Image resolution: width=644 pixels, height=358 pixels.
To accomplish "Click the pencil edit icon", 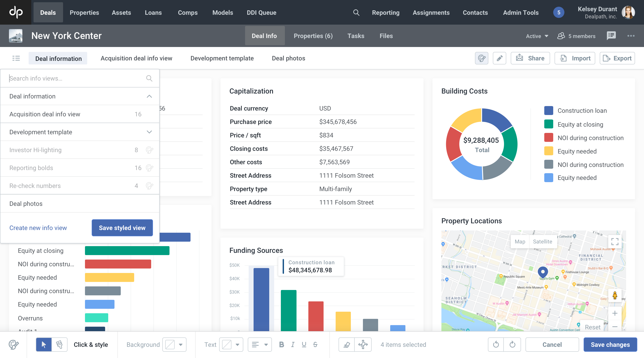I will (499, 58).
